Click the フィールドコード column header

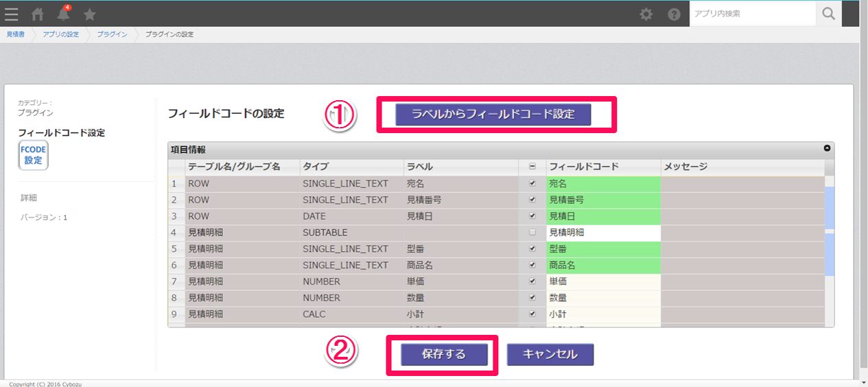(x=603, y=167)
